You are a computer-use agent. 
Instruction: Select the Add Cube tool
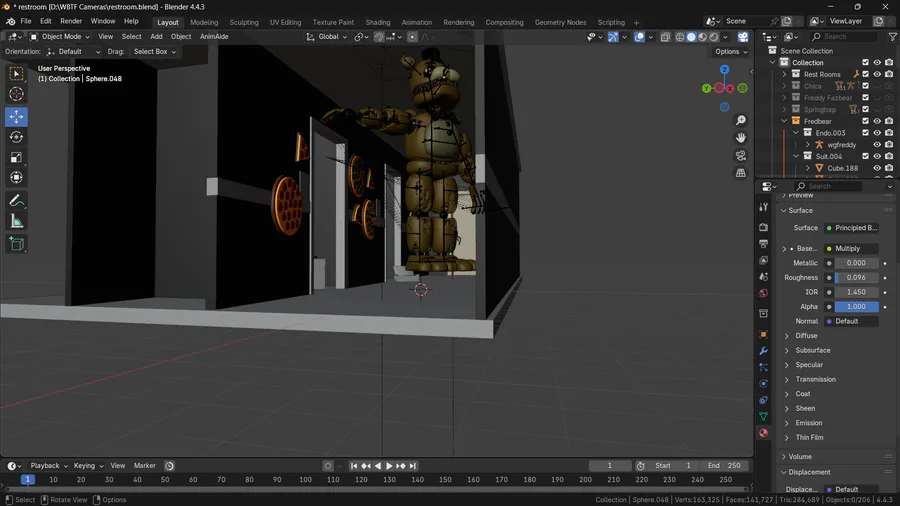click(17, 244)
